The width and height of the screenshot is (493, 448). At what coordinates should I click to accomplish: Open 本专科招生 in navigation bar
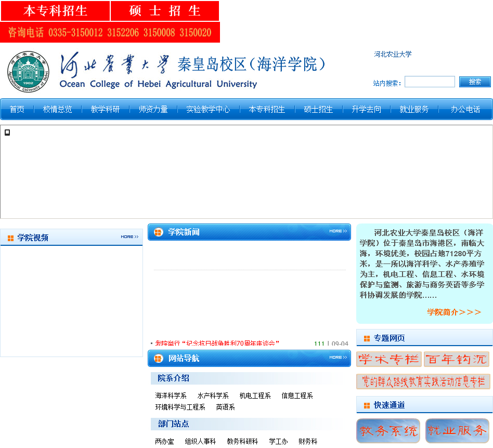click(x=267, y=109)
